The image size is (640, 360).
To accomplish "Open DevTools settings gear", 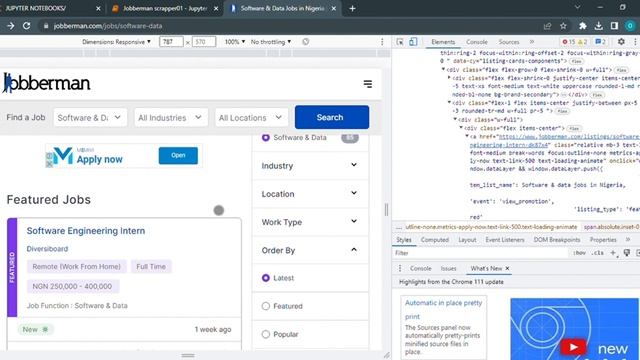I will point(621,42).
